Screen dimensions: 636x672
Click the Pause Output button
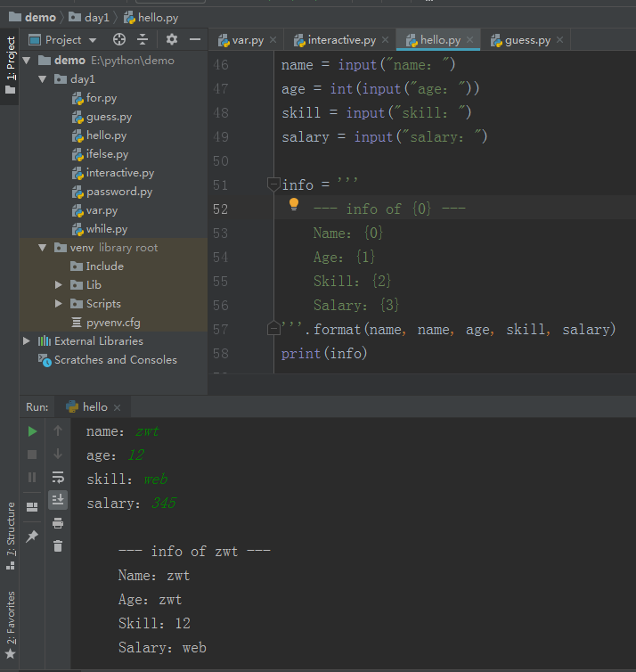[32, 478]
